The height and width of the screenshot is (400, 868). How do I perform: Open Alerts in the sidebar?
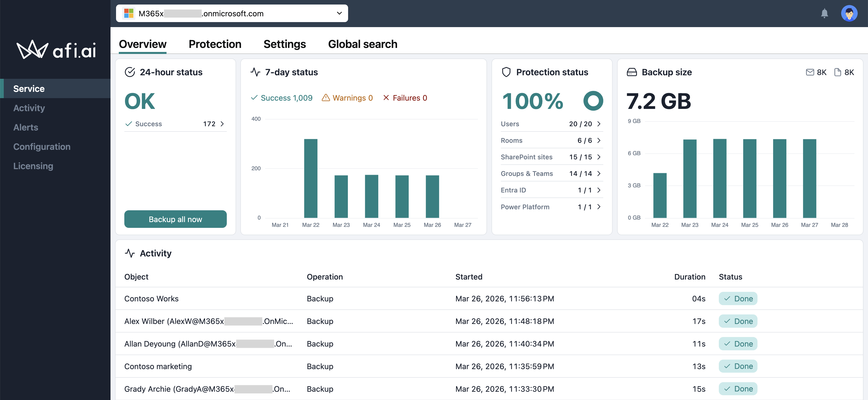click(x=26, y=127)
